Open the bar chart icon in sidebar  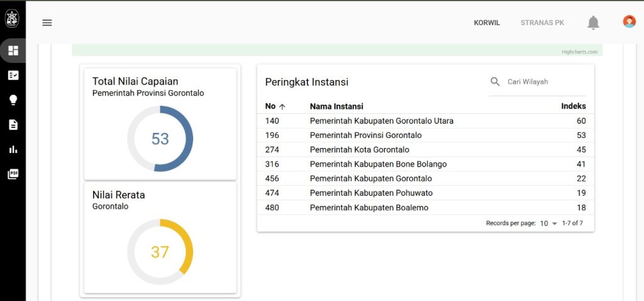tap(13, 149)
